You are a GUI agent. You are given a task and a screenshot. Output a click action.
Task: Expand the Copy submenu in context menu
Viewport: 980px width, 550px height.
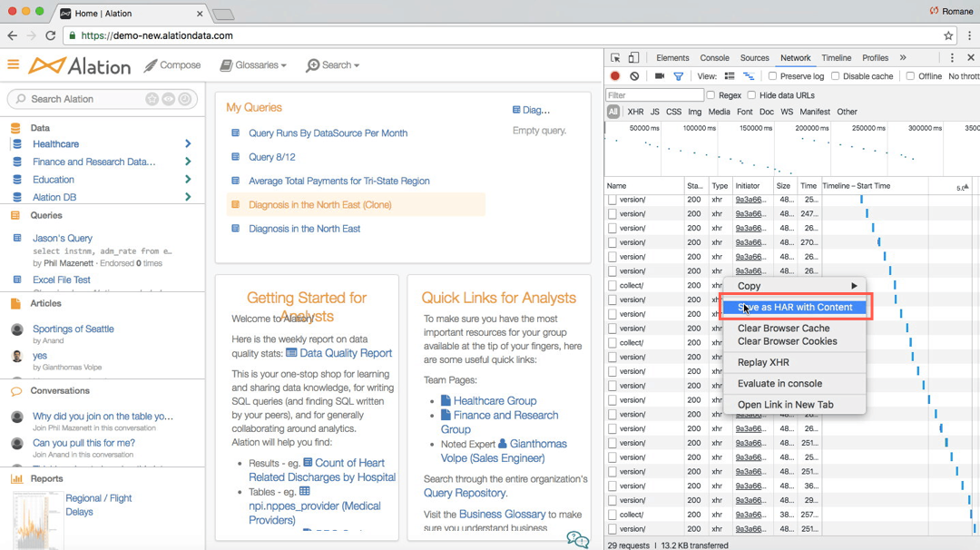tap(794, 286)
